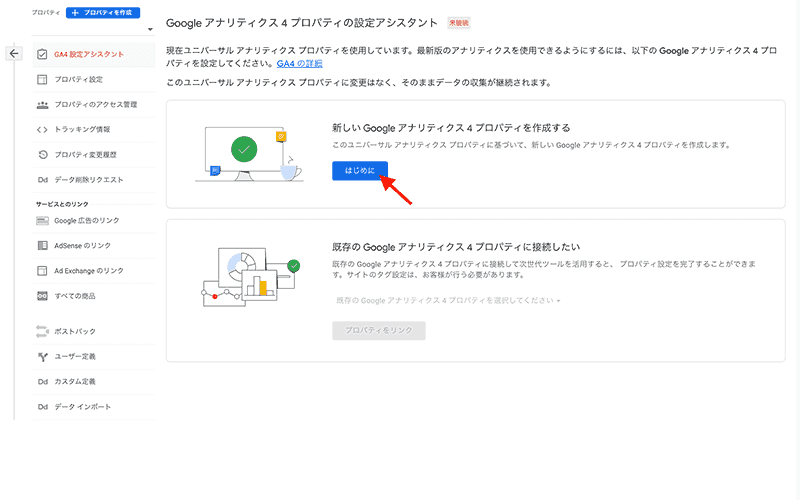Click the back arrow button in sidebar
This screenshot has width=800, height=500.
[14, 54]
